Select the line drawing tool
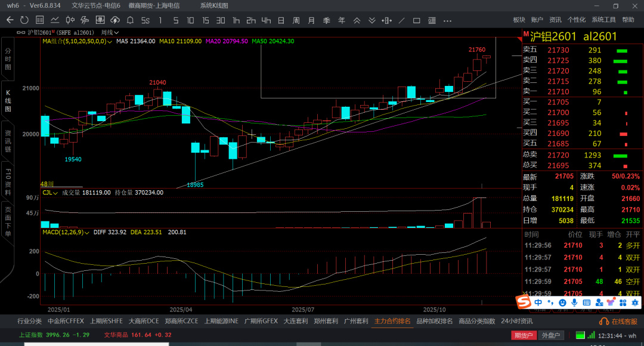This screenshot has height=346, width=644. (x=402, y=20)
